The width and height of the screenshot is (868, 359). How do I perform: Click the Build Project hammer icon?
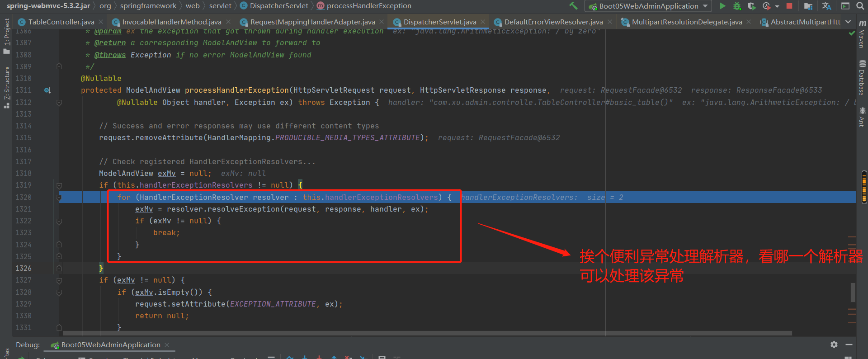(x=573, y=6)
